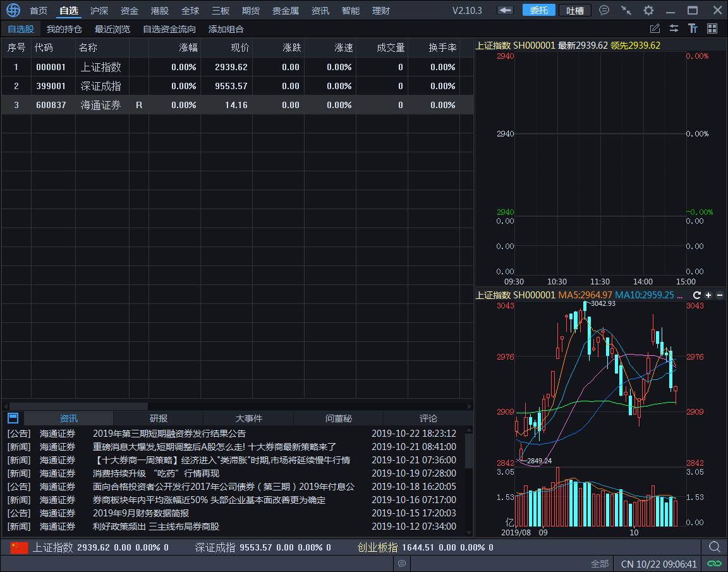Screen dimensions: 728x572
Task: Switch to grid layout view icon
Action: tap(712, 28)
